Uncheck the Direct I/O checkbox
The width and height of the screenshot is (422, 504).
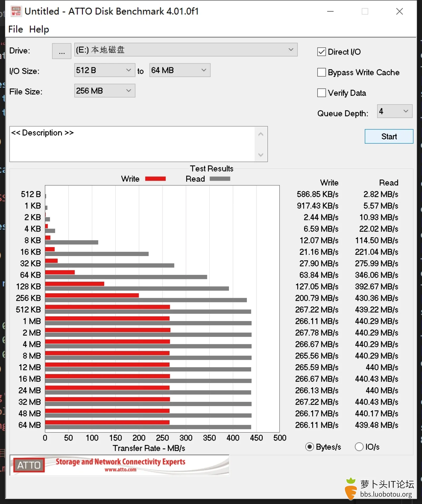[x=321, y=52]
